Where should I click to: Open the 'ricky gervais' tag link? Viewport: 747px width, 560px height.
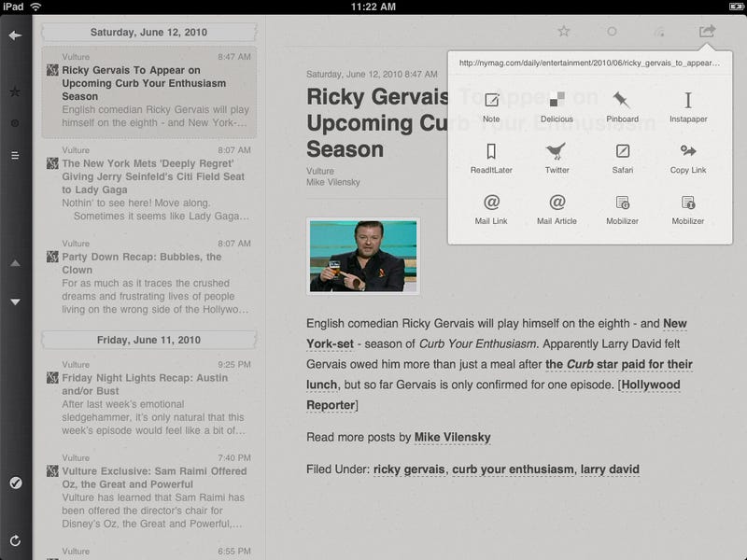tap(409, 469)
